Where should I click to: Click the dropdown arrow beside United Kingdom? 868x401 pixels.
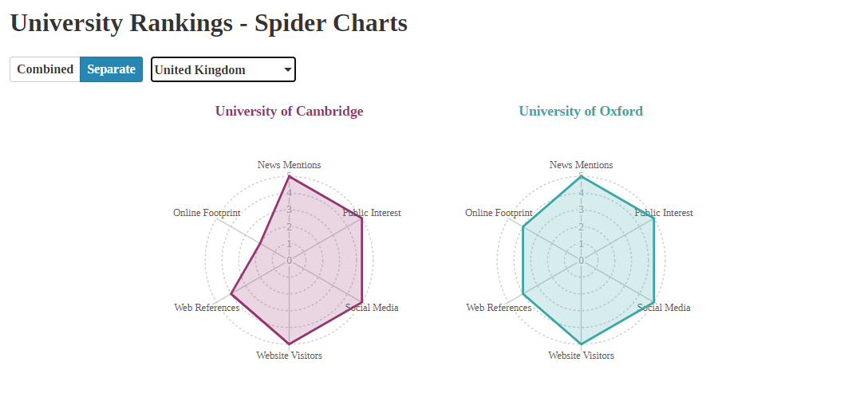[287, 69]
